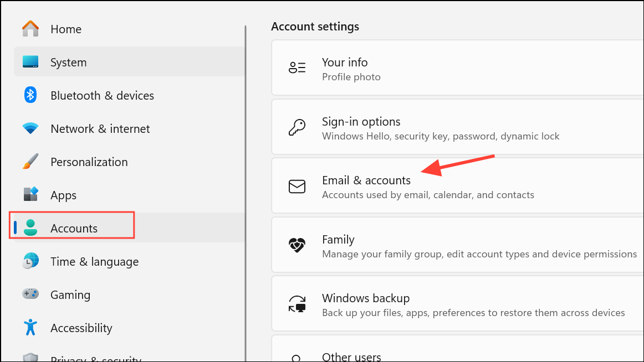Click the Email & accounts envelope icon
Screen dimensions: 644x362
(297, 187)
